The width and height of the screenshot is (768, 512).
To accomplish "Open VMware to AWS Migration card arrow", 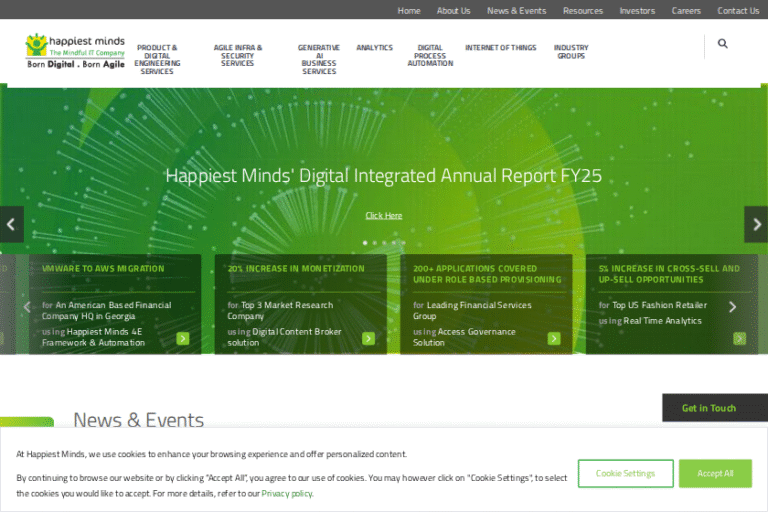I will 183,338.
